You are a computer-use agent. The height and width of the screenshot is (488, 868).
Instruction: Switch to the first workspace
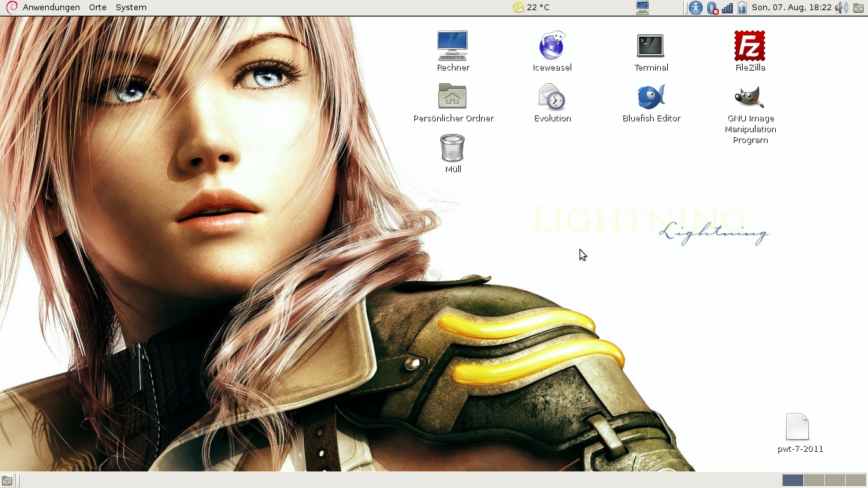[792, 480]
